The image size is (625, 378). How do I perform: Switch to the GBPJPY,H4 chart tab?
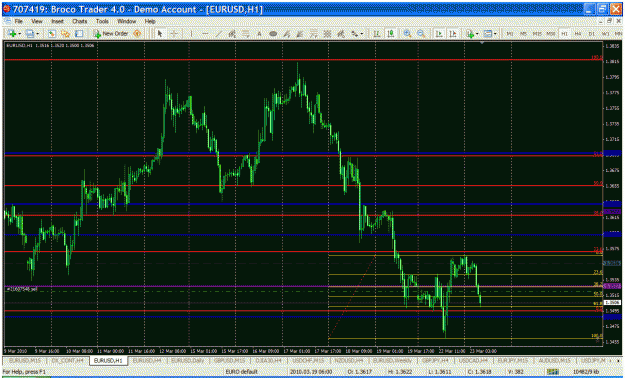(x=435, y=360)
